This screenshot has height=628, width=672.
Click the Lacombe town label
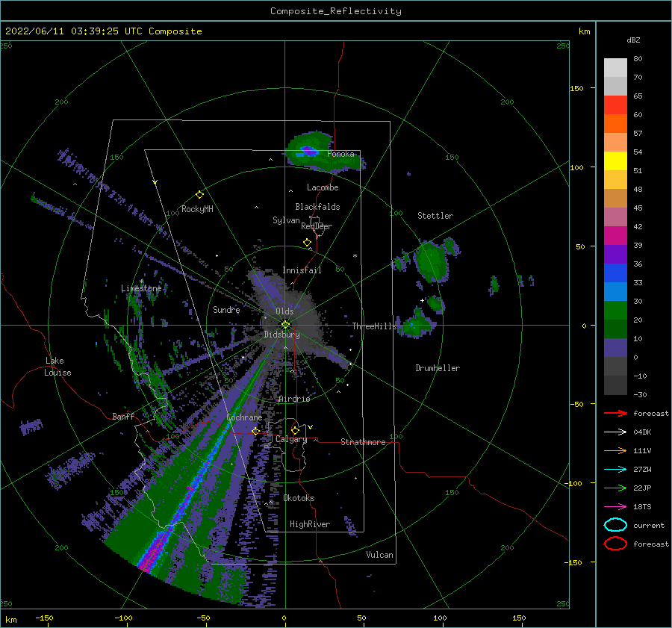(x=323, y=187)
